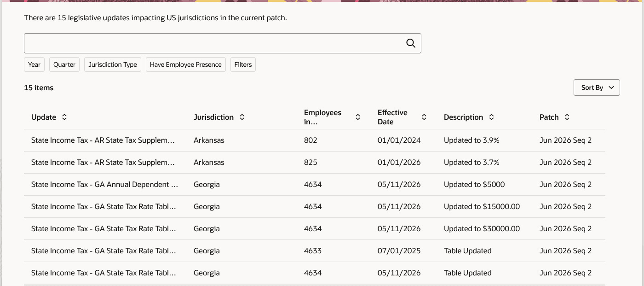Viewport: 644px width, 286px height.
Task: Sort by the Jurisdiction column arrows
Action: click(242, 117)
